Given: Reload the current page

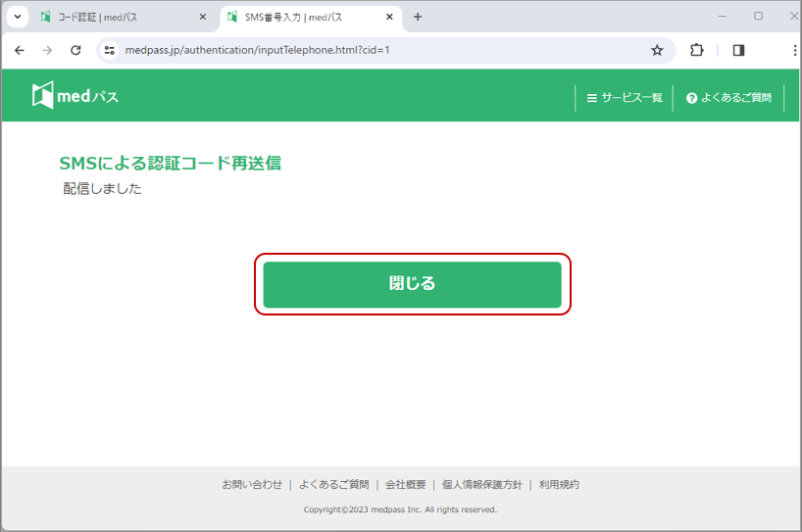Looking at the screenshot, I should (75, 50).
